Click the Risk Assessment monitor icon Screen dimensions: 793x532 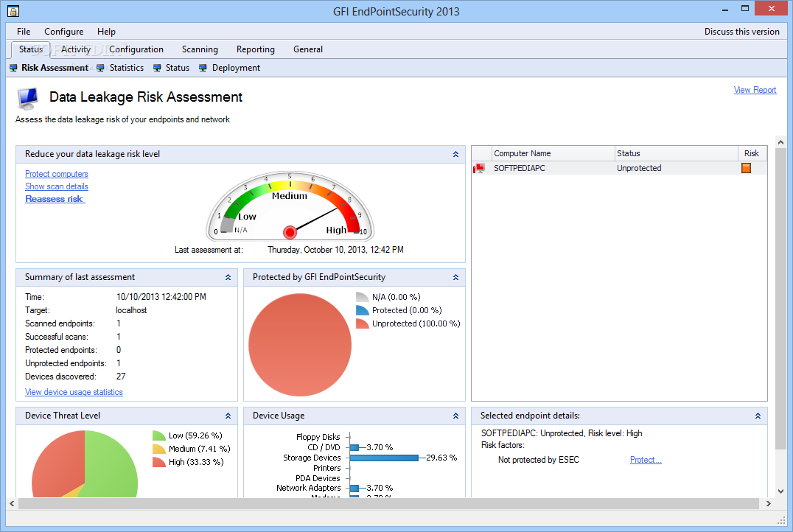(x=14, y=68)
